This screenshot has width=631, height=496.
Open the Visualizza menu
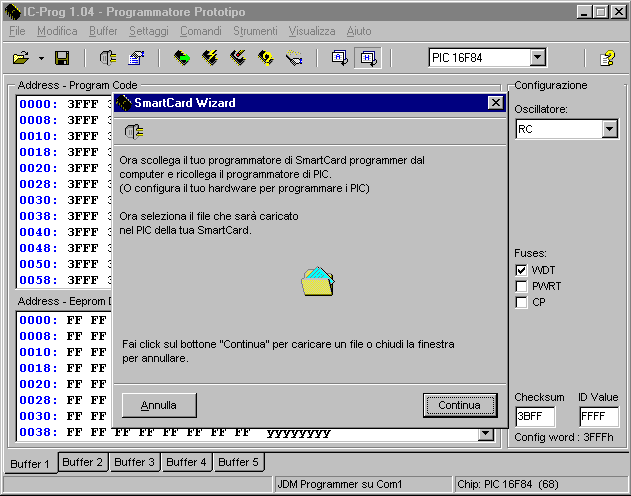tap(312, 31)
